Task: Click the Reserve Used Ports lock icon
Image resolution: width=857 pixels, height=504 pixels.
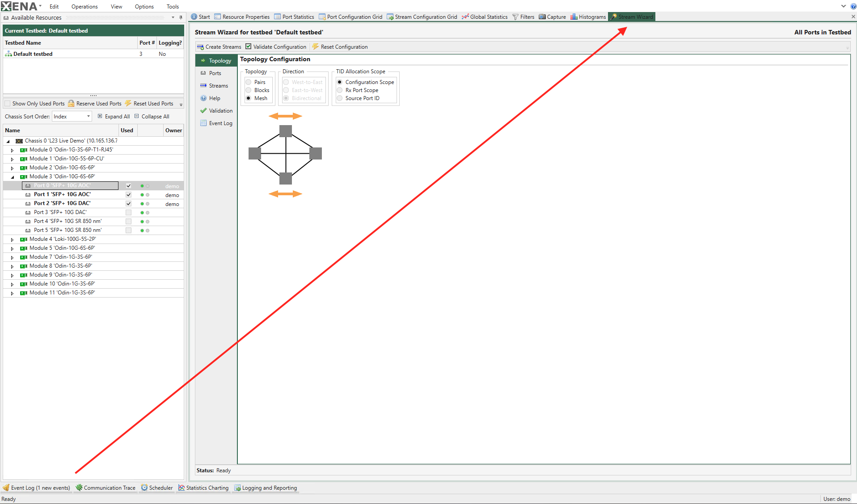Action: [71, 104]
